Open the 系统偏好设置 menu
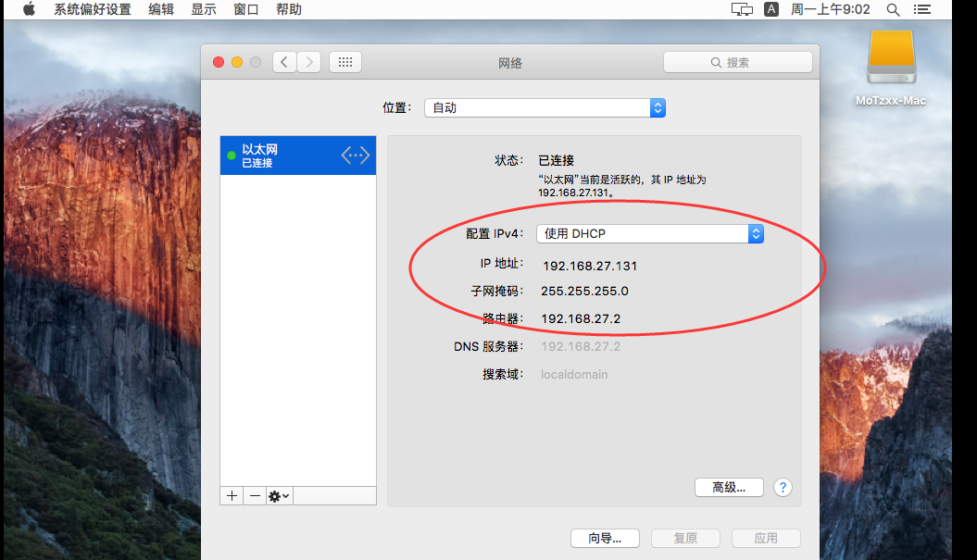Screen dimensions: 977x560 click(93, 9)
